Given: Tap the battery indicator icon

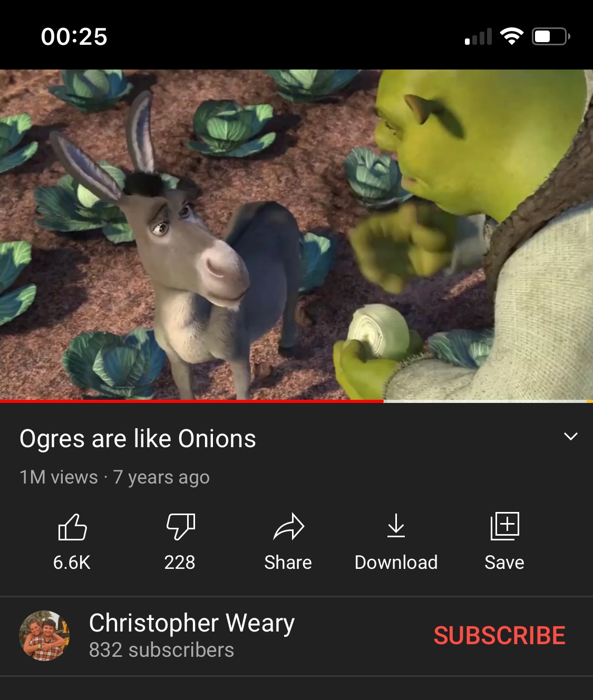Looking at the screenshot, I should 551,36.
